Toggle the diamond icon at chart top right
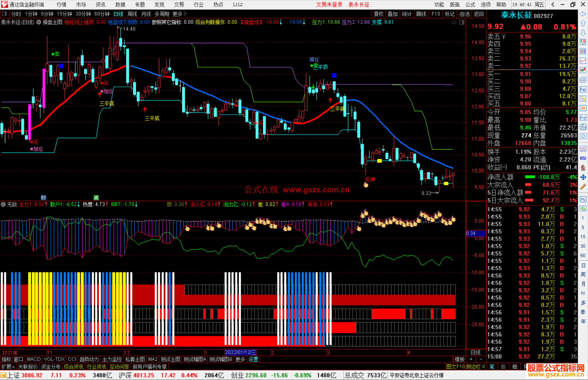 click(454, 22)
